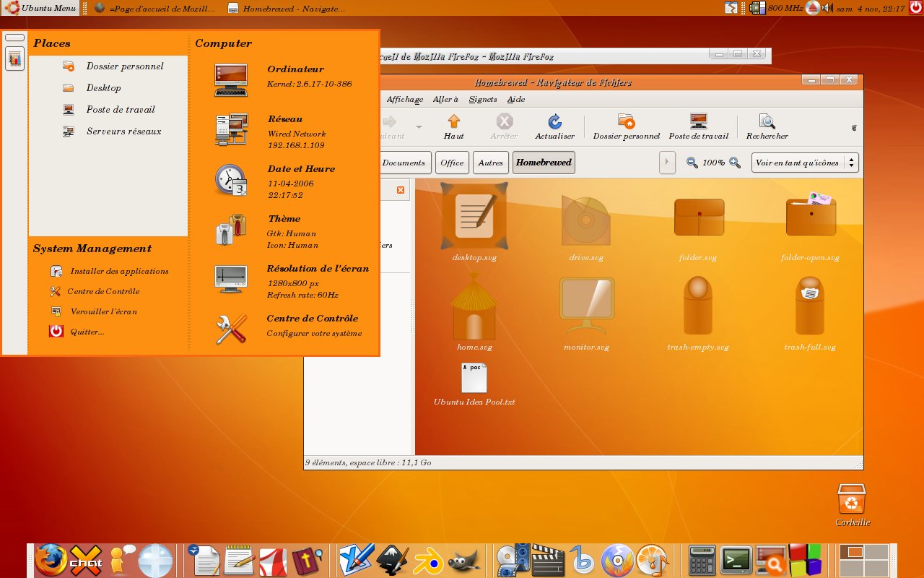
Task: Expand the forward history dropdown arrow
Action: tap(418, 126)
